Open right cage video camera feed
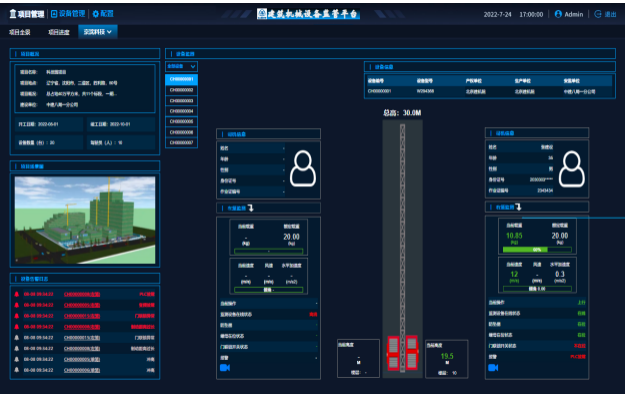The image size is (625, 394). [x=493, y=367]
